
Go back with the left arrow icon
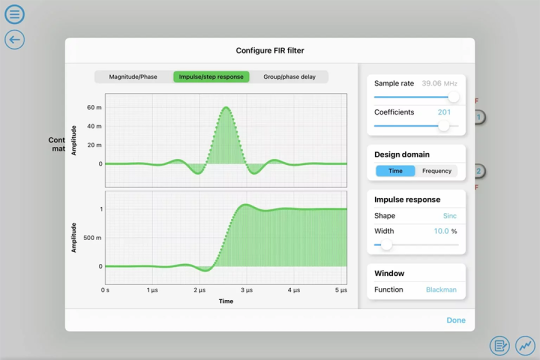[14, 40]
